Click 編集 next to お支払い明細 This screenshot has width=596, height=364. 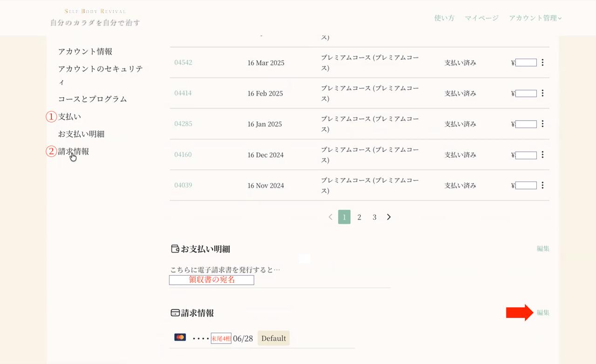coord(543,249)
